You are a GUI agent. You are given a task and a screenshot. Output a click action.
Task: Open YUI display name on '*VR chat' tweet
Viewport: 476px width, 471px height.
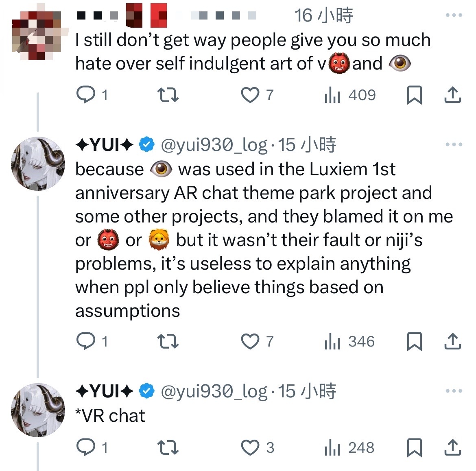coord(105,391)
